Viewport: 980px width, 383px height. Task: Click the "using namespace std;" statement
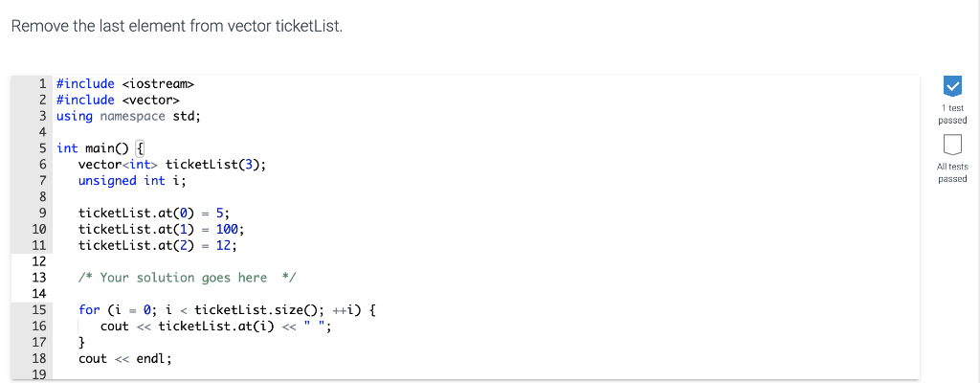[x=129, y=117]
